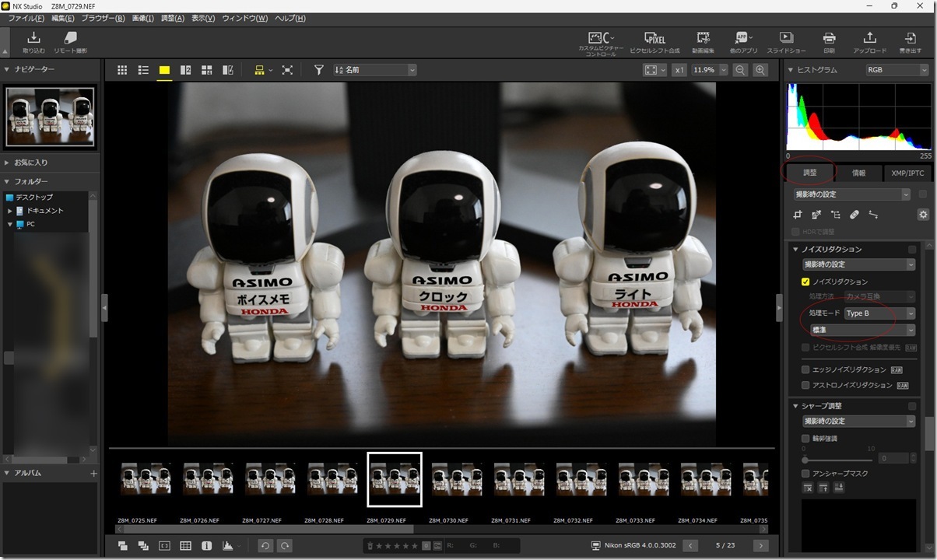The width and height of the screenshot is (937, 560).
Task: Toggle the image information (i) overlay
Action: coord(206,546)
